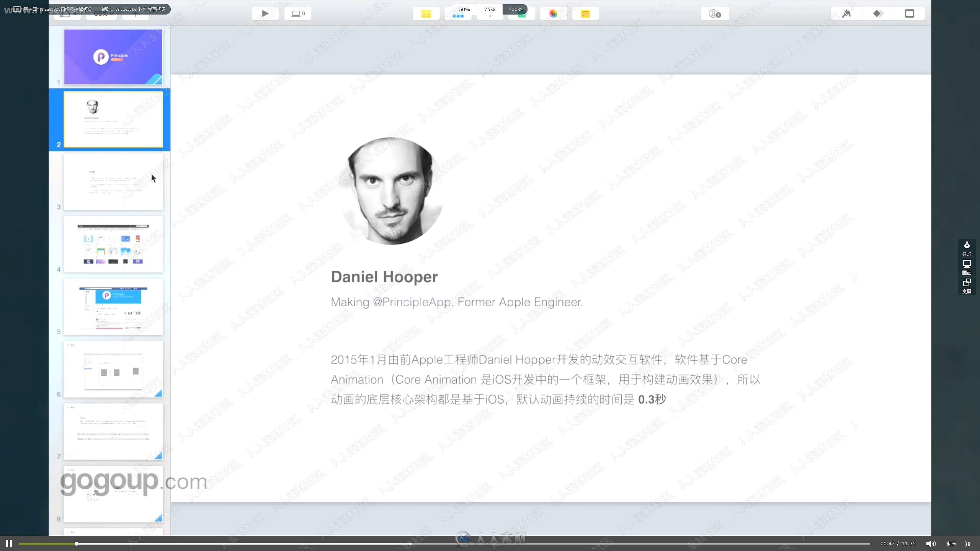Select slide 2 Daniel Hooper thumbnail
This screenshot has height=551, width=980.
pos(113,119)
